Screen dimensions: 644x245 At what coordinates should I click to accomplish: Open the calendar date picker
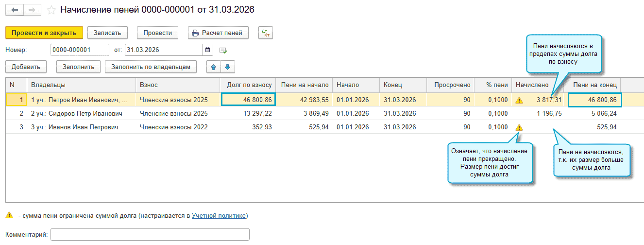click(x=208, y=50)
